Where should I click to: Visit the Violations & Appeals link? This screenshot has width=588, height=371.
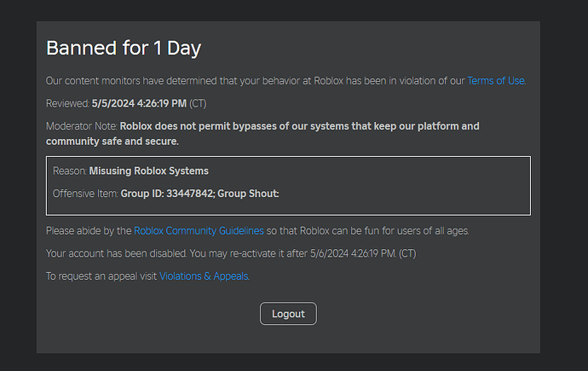204,276
